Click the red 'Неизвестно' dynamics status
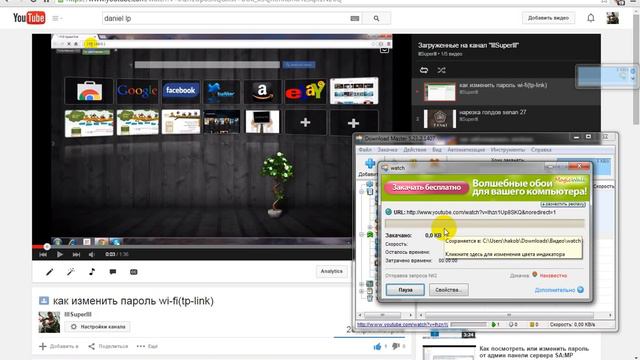 [x=553, y=276]
